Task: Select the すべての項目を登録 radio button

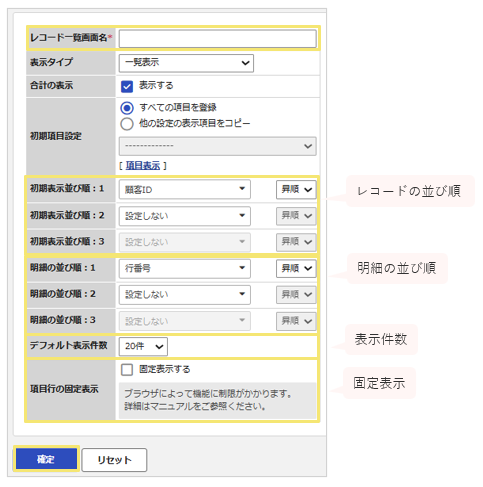Action: coord(127,108)
